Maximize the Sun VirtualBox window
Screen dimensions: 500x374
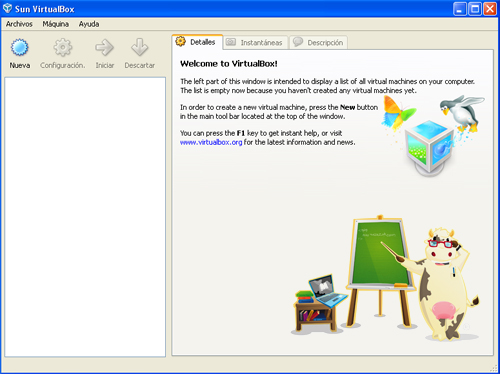(475, 9)
